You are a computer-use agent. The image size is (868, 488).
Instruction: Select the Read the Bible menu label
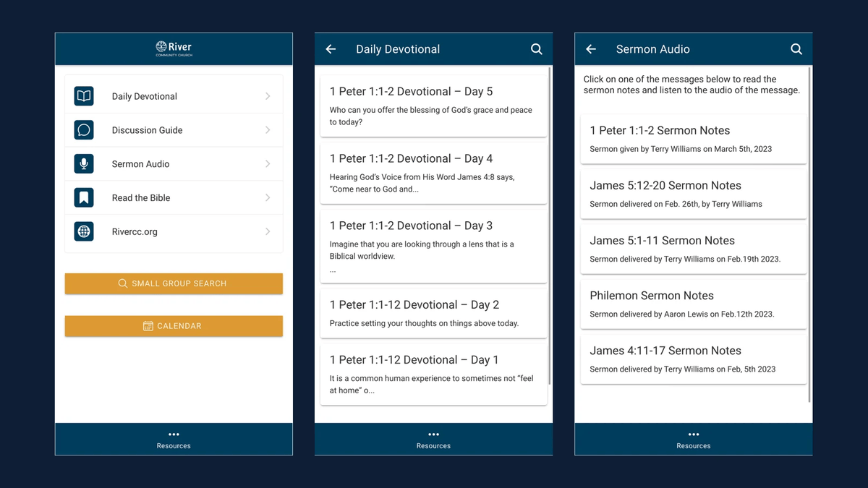point(141,197)
